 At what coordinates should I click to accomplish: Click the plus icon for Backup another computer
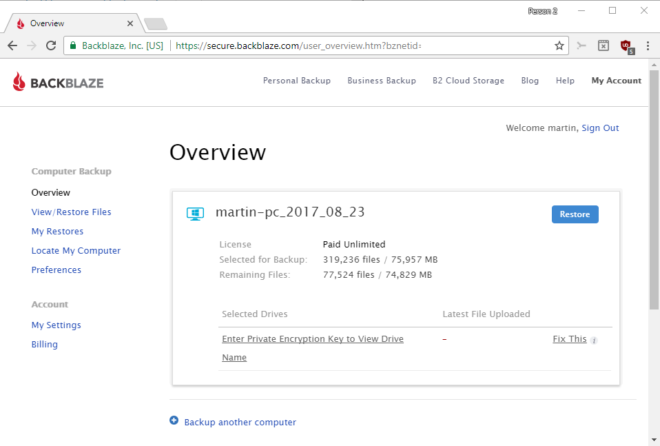click(174, 420)
